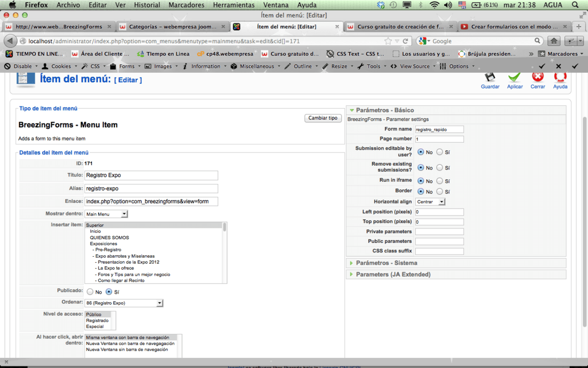This screenshot has height=368, width=588.
Task: Open the Mostrar dentro Main Menu dropdown
Action: click(106, 214)
